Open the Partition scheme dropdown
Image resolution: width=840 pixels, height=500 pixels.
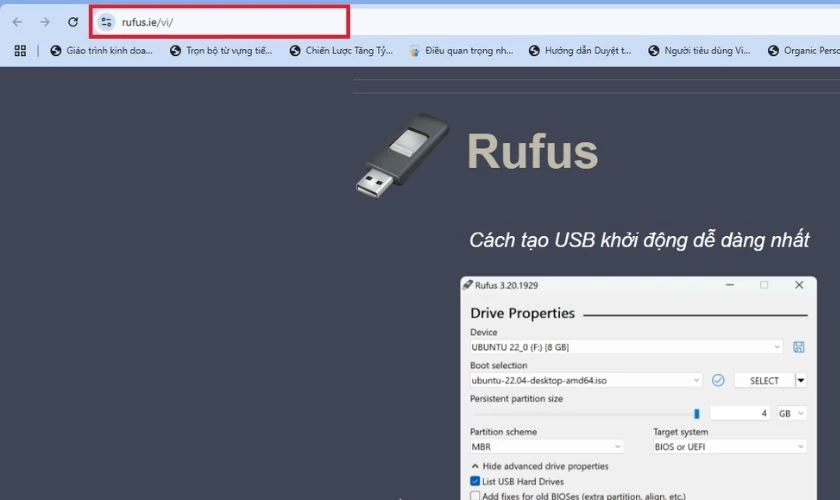coord(546,446)
